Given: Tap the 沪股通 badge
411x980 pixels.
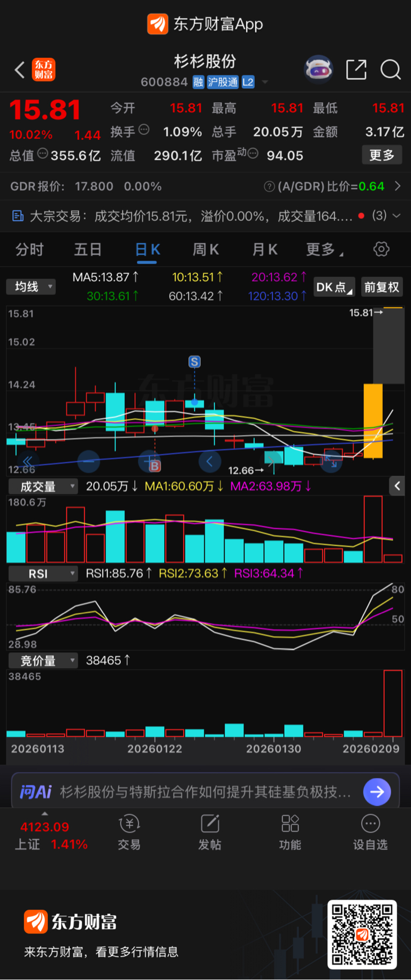Looking at the screenshot, I should (223, 82).
